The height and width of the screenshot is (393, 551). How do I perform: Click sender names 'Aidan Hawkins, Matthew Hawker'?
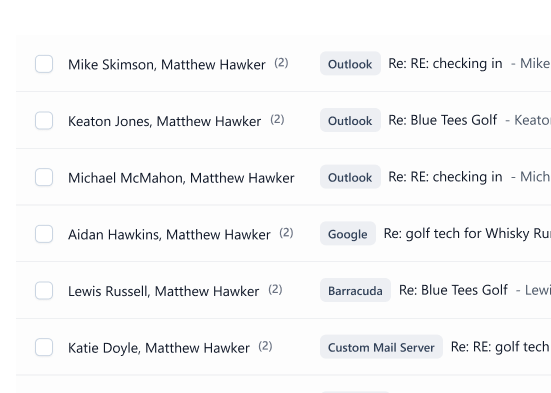click(x=169, y=234)
